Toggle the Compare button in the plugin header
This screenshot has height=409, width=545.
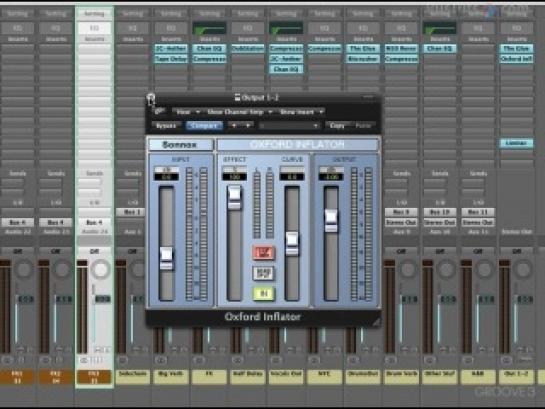point(204,125)
